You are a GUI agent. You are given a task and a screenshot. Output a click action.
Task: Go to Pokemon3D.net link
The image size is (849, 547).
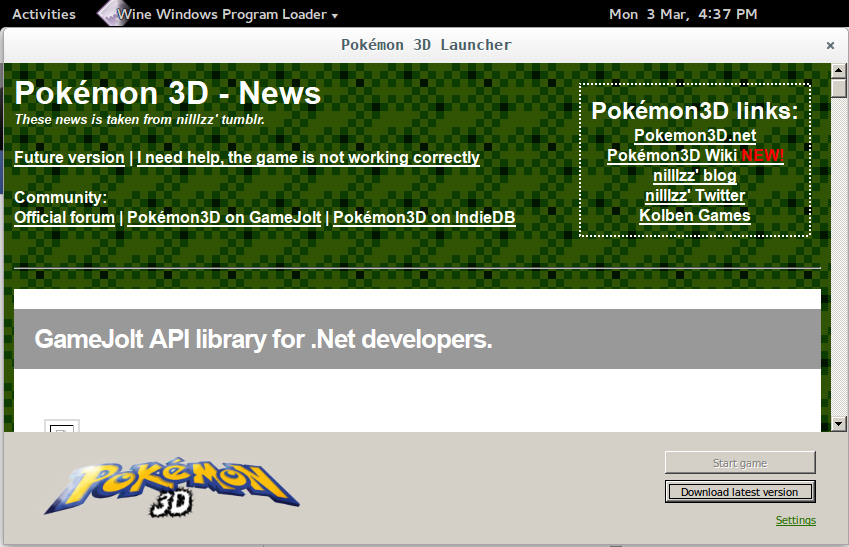[x=695, y=135]
